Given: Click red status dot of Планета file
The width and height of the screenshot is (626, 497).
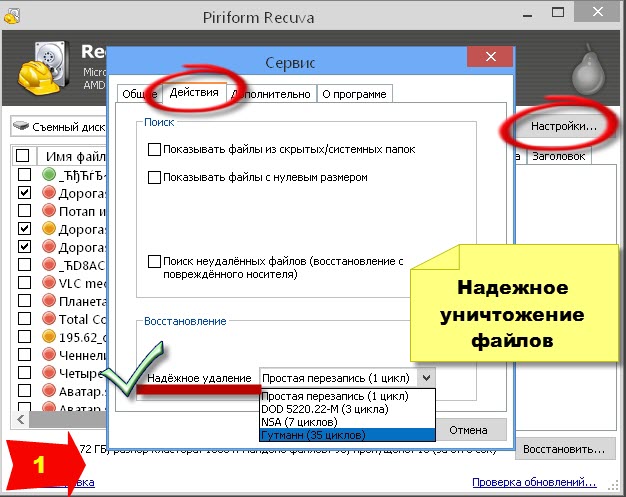Looking at the screenshot, I should click(49, 300).
